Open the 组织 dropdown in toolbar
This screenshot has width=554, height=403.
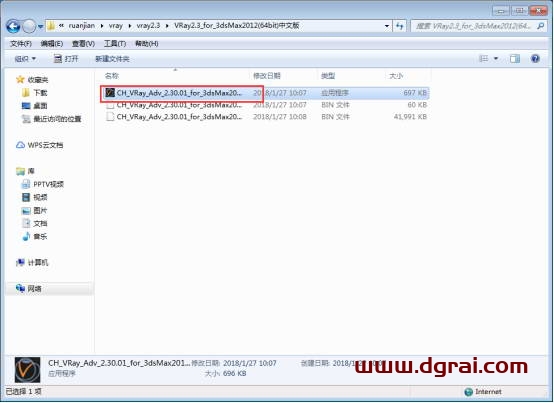pyautogui.click(x=25, y=59)
